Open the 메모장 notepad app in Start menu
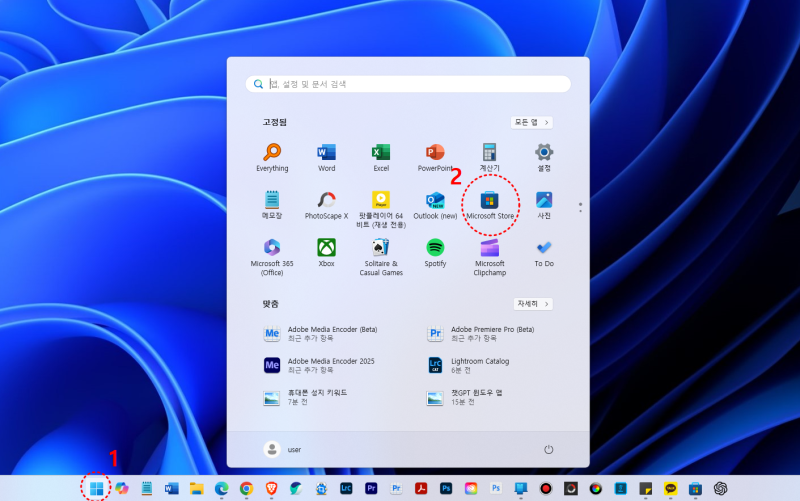 click(272, 205)
